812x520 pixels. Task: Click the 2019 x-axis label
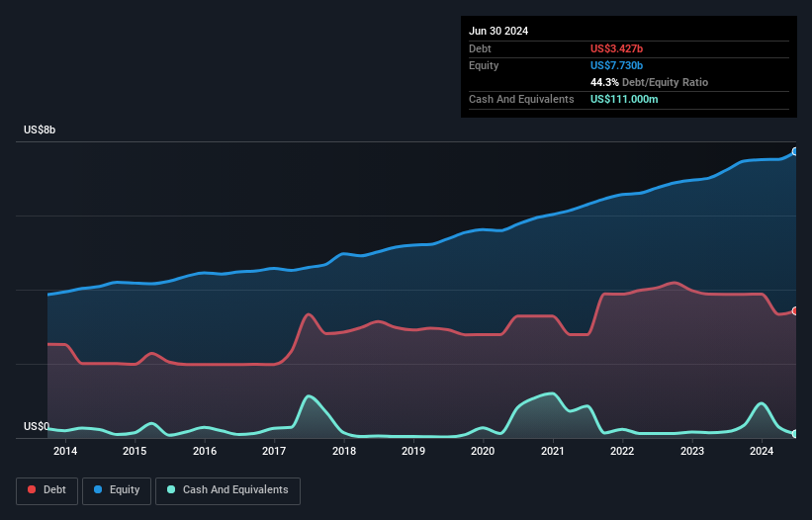tap(413, 451)
